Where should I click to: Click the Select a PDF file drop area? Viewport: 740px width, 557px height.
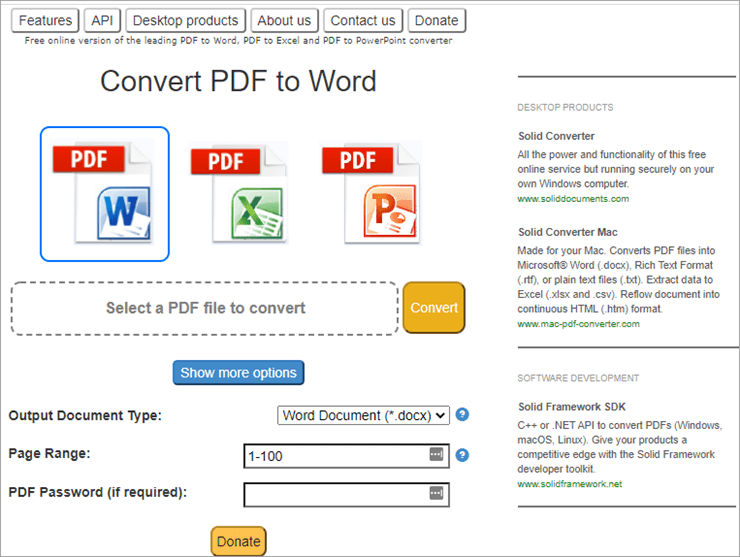click(205, 309)
